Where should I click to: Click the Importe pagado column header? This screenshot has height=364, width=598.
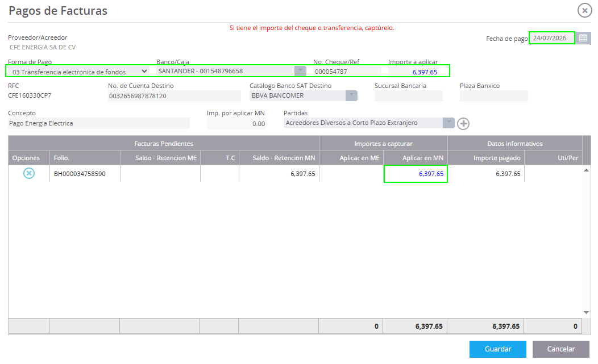[x=486, y=158]
